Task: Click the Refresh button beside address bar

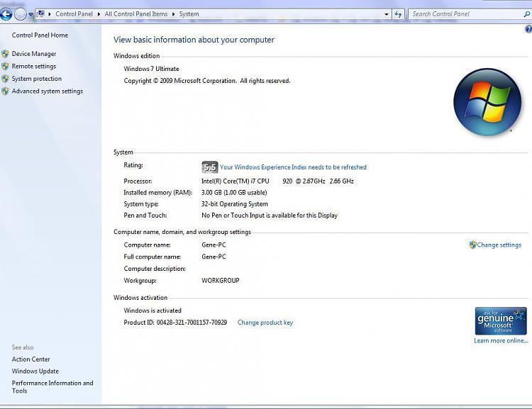Action: (x=398, y=14)
